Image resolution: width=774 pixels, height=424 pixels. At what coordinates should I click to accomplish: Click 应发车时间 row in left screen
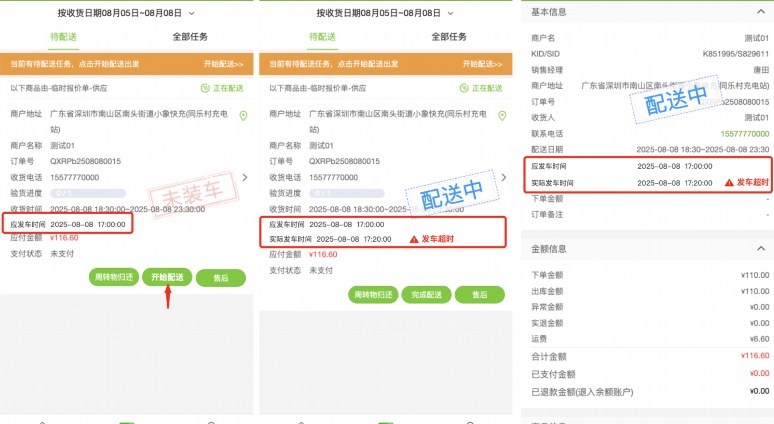[68, 224]
